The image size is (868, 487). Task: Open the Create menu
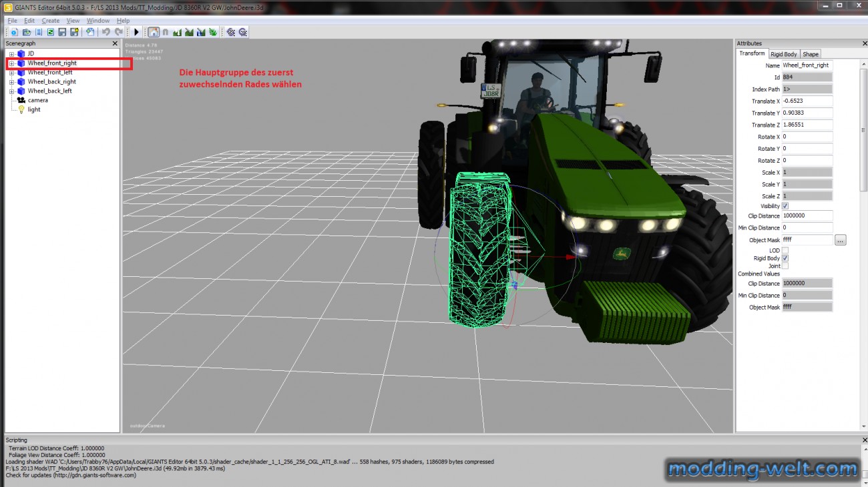coord(51,21)
